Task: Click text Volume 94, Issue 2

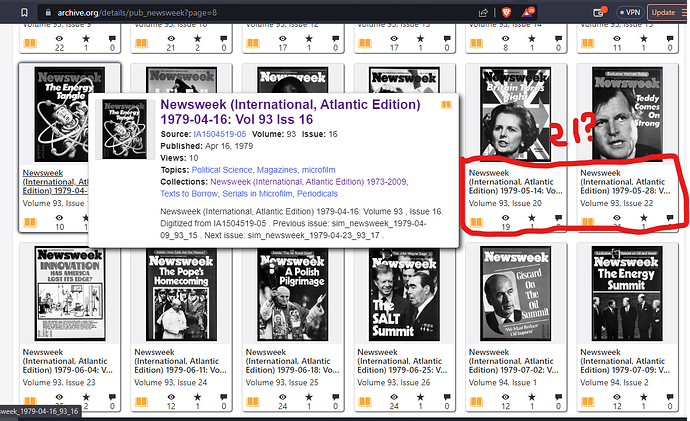Action: 614,382
